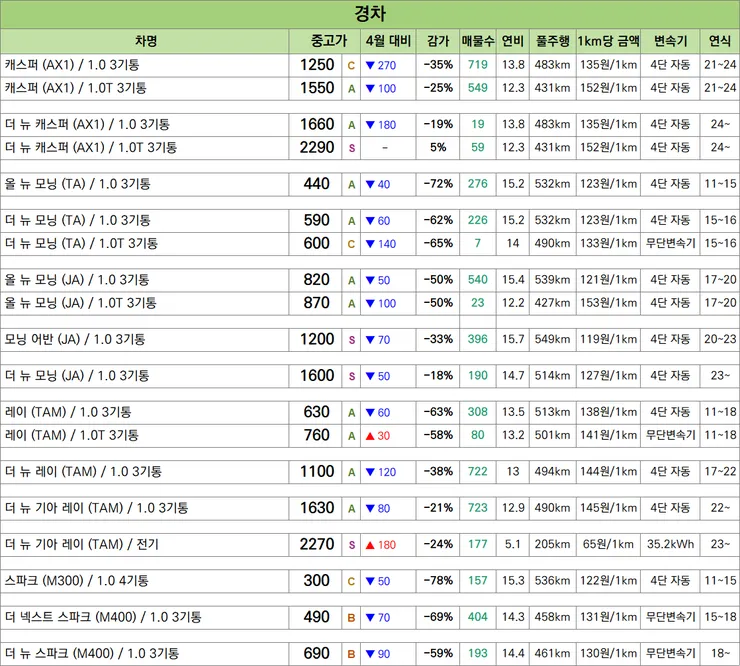Select model years 20~23

[x=720, y=339]
